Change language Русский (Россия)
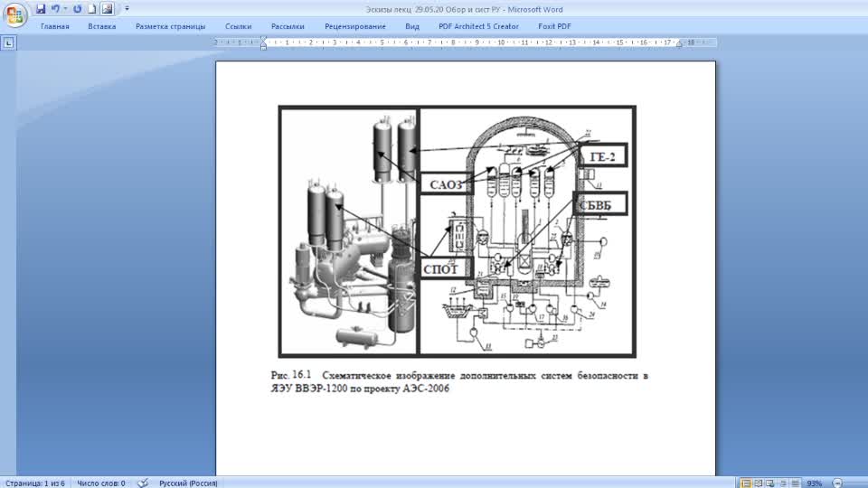The width and height of the screenshot is (868, 488). [x=188, y=483]
